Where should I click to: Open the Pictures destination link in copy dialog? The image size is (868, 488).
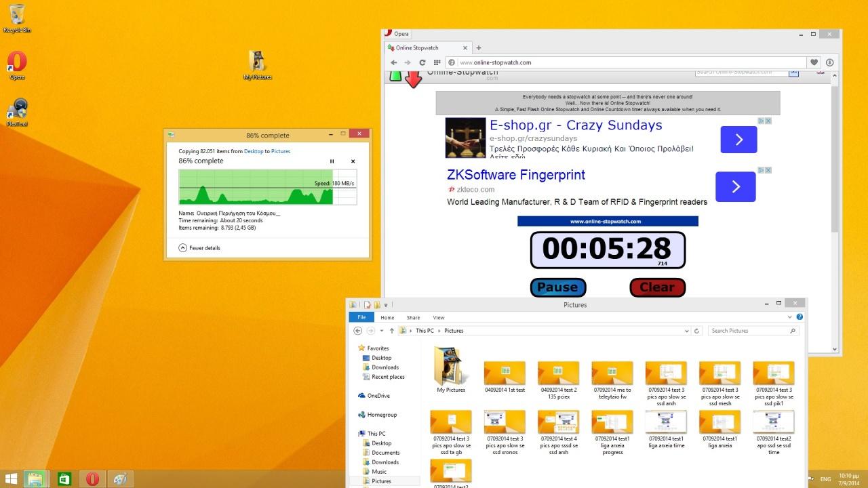coord(281,151)
